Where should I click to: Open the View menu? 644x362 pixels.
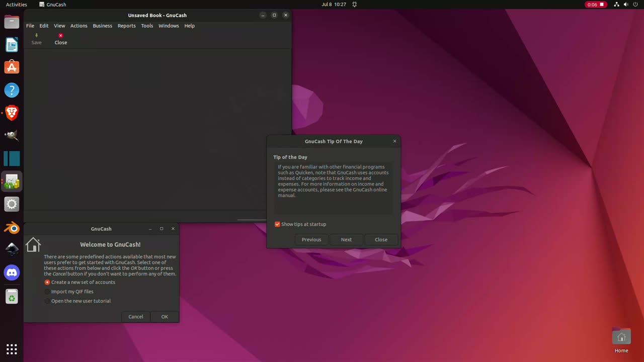point(59,26)
